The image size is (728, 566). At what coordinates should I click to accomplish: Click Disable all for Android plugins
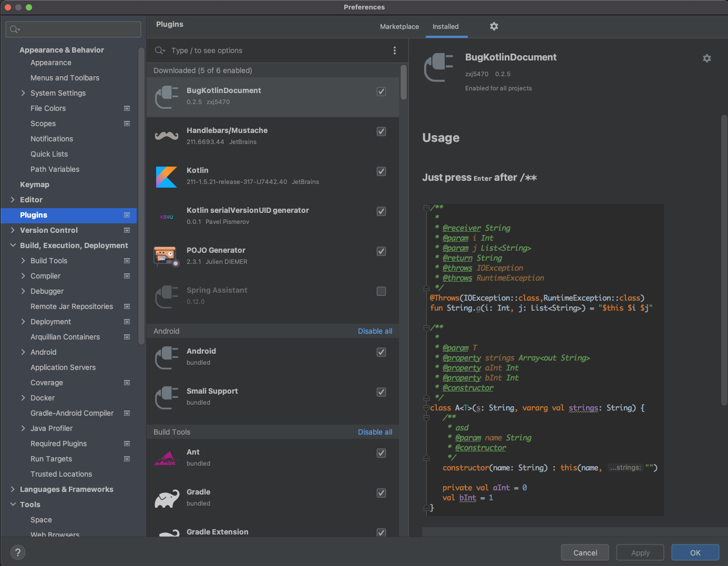pyautogui.click(x=375, y=331)
